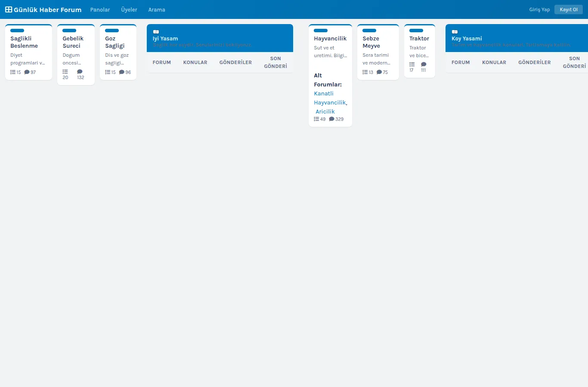
Task: Click the blue status pill on Goz Sagligi
Action: [x=112, y=31]
